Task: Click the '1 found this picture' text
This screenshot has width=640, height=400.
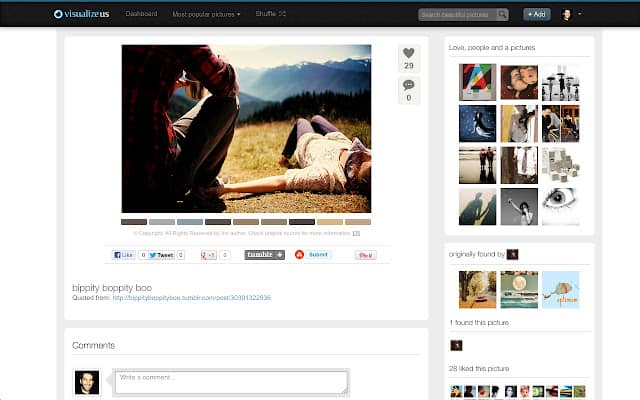Action: pos(479,322)
